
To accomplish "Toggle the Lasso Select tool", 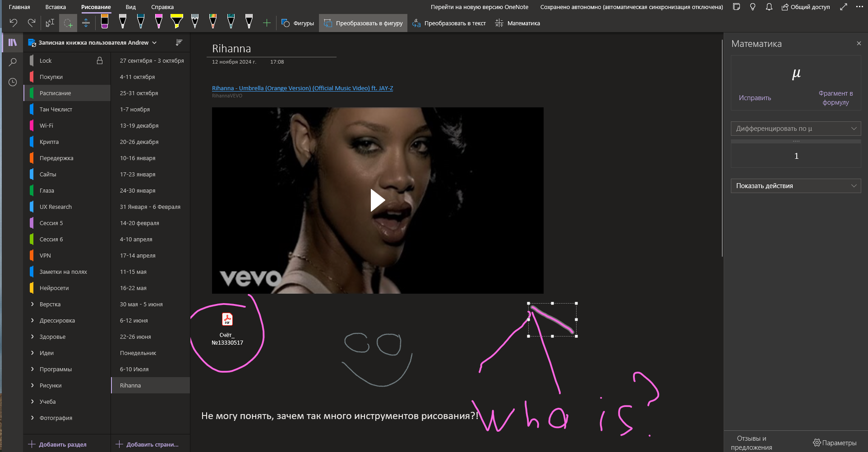I will tap(68, 23).
